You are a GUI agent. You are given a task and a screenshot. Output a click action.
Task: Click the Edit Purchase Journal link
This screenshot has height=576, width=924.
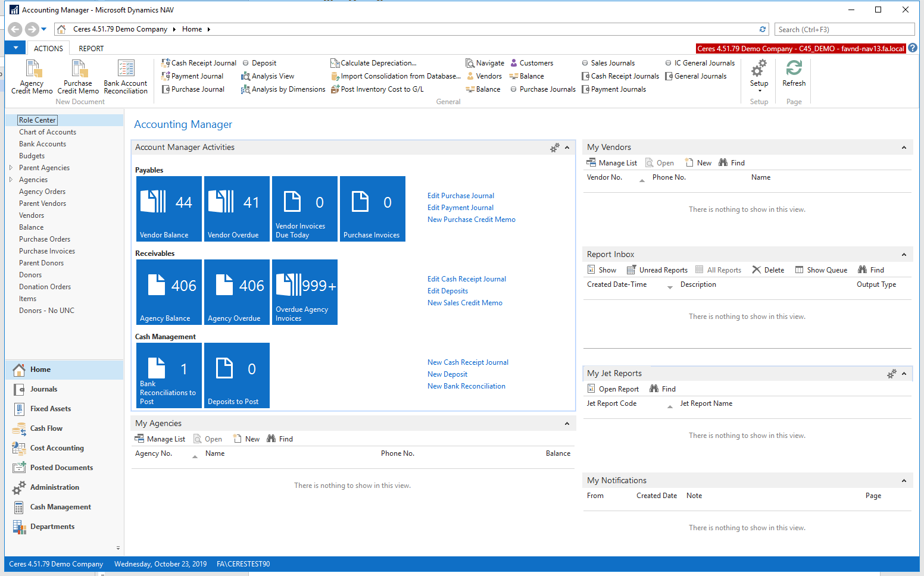(460, 196)
